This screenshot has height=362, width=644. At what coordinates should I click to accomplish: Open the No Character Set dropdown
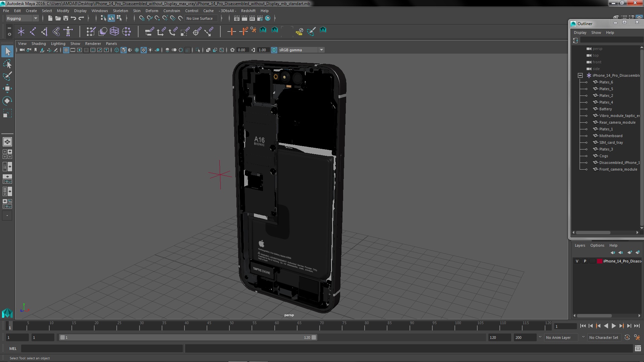point(604,338)
